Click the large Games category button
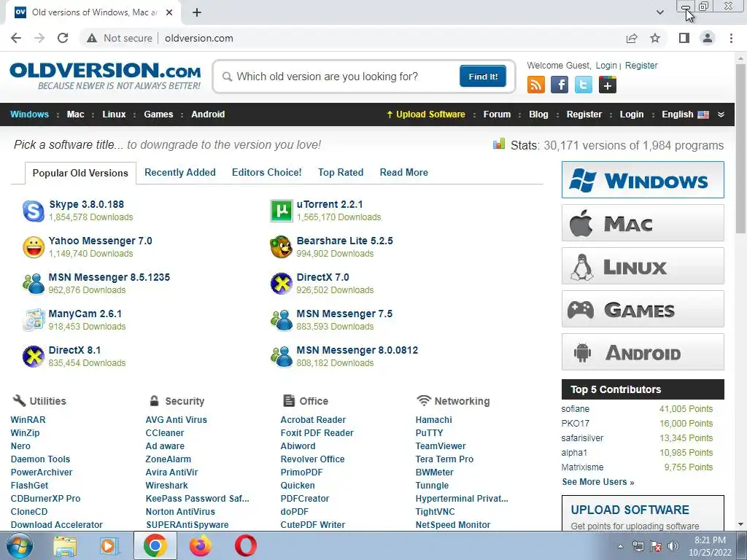Screen dimensions: 747x560 click(x=643, y=309)
